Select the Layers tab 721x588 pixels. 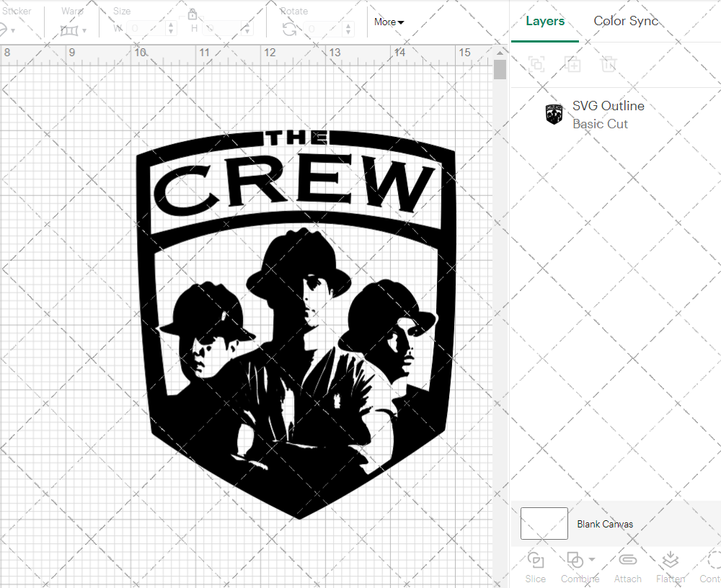(545, 21)
